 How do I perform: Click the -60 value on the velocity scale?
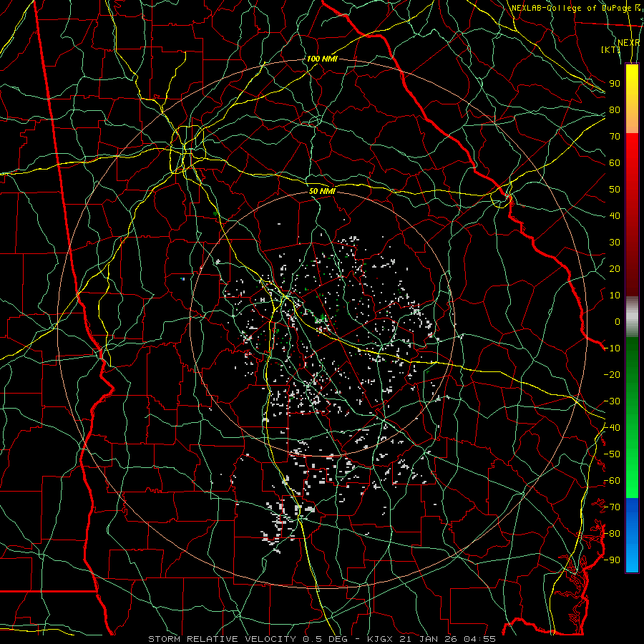click(x=612, y=481)
